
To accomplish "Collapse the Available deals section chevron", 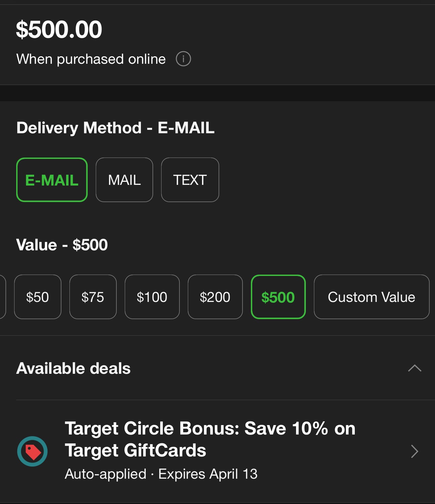I will [415, 368].
